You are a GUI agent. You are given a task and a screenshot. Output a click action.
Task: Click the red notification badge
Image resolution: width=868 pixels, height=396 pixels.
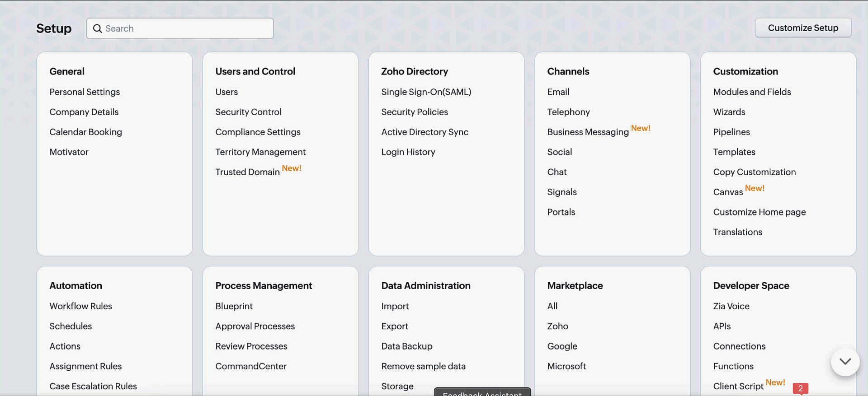[800, 388]
